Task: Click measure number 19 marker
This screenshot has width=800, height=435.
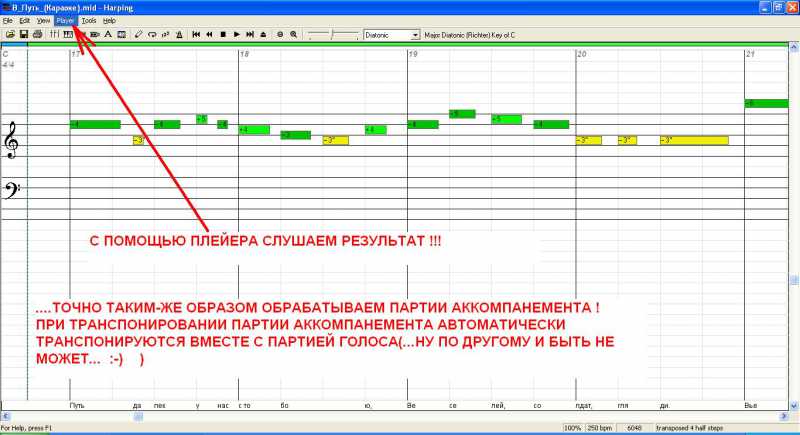Action: [x=413, y=54]
